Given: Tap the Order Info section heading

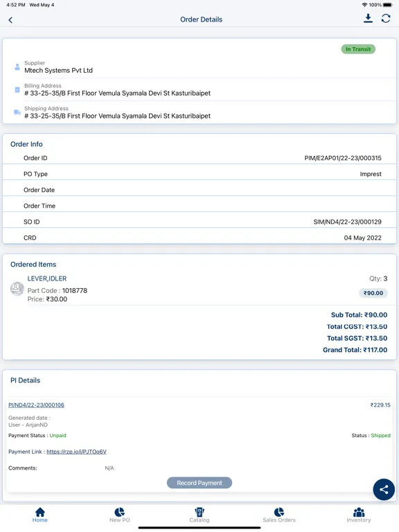Looking at the screenshot, I should tap(26, 144).
